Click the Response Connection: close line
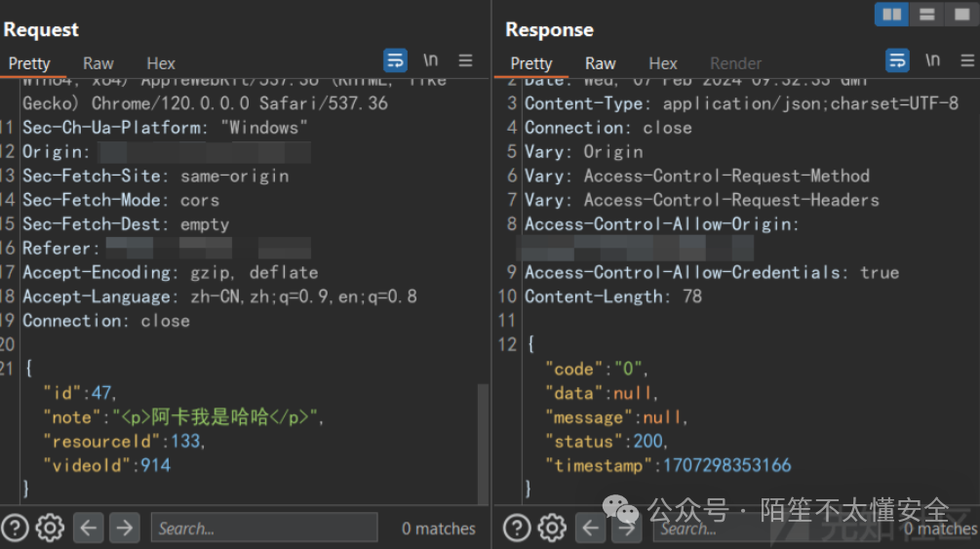The image size is (980, 549). [608, 128]
